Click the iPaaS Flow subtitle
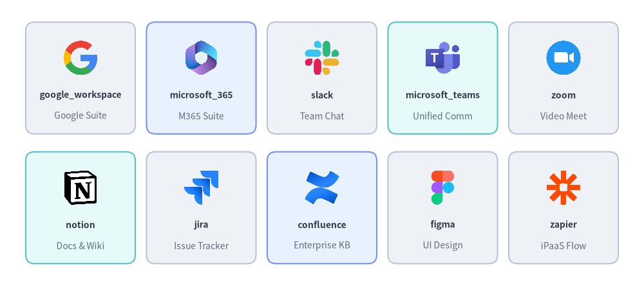644x286 pixels. [563, 245]
